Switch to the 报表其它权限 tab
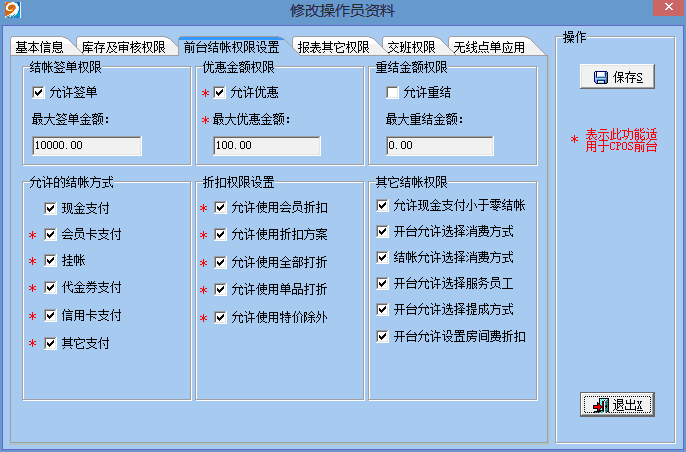The image size is (686, 452). pyautogui.click(x=337, y=47)
